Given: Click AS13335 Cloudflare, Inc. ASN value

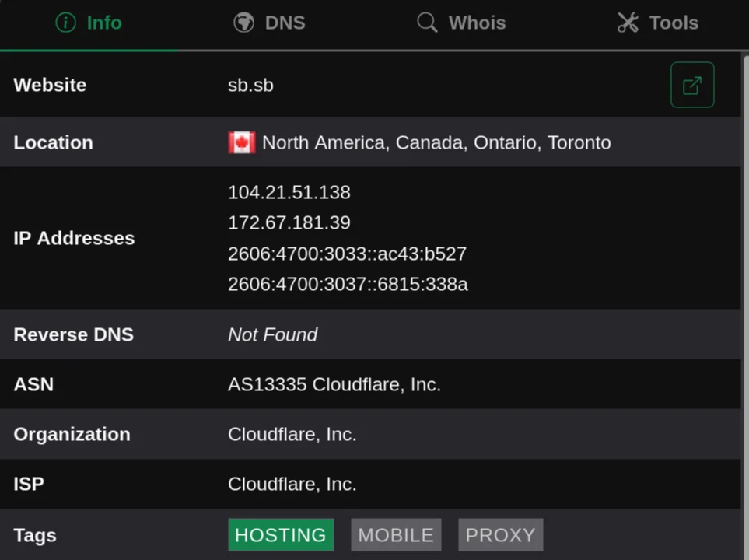Looking at the screenshot, I should (x=334, y=384).
